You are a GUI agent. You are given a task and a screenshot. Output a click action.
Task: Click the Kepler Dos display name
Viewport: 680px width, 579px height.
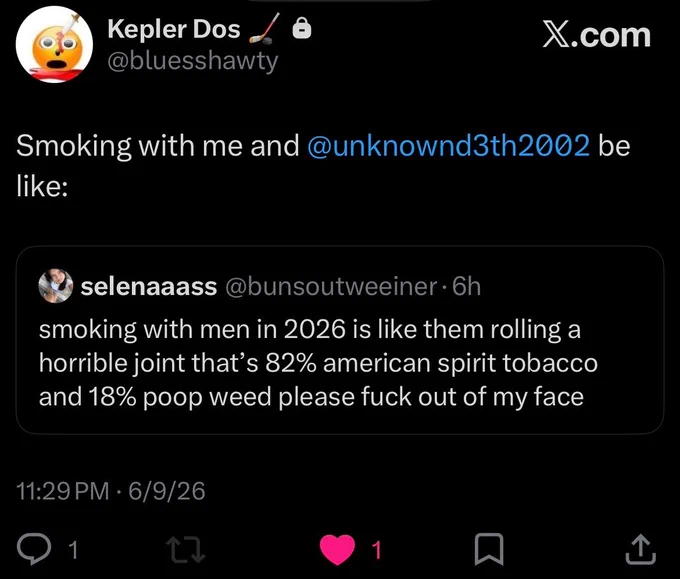(174, 29)
